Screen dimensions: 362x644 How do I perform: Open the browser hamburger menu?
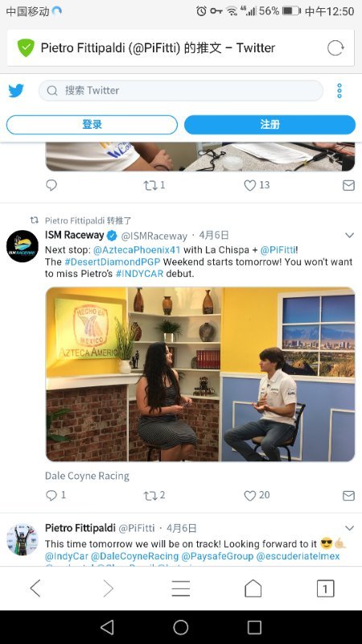point(180,588)
